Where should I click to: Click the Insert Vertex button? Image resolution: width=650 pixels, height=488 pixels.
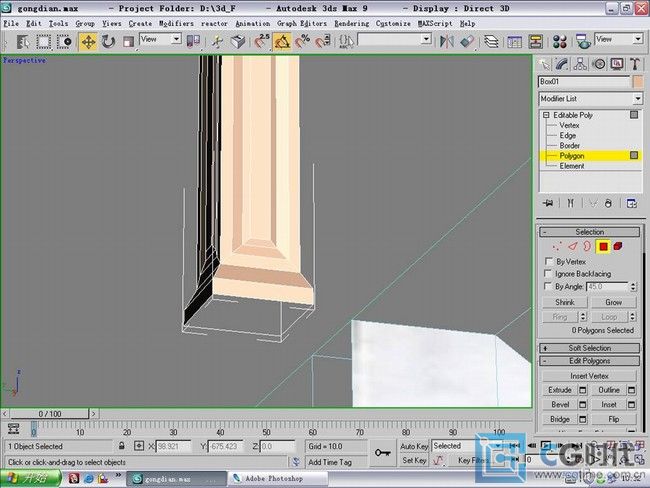point(589,376)
